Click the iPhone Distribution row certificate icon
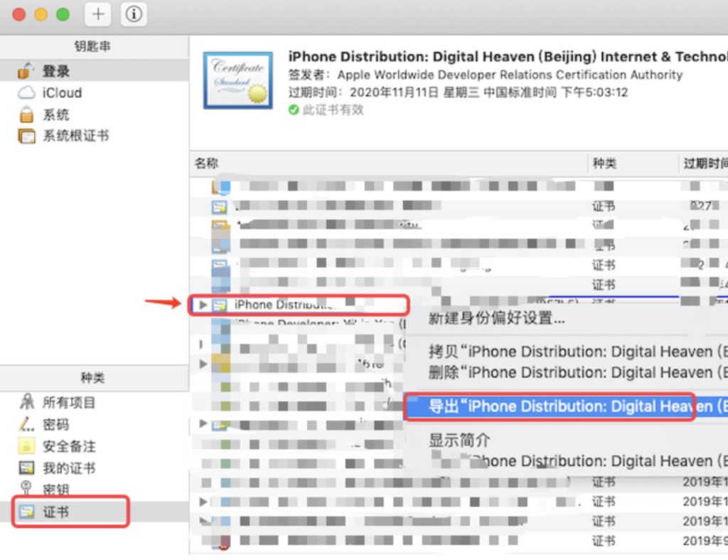This screenshot has height=560, width=728. click(220, 305)
